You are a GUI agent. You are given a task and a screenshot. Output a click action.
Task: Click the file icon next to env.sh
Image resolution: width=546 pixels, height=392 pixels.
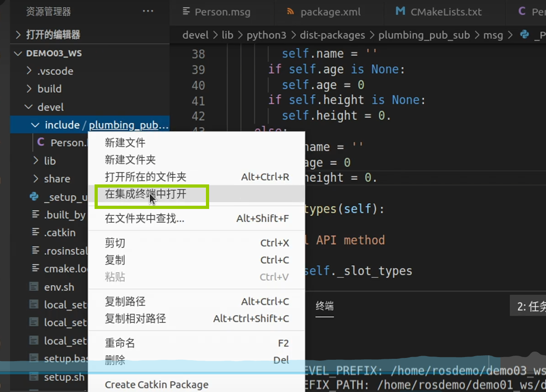tap(34, 287)
